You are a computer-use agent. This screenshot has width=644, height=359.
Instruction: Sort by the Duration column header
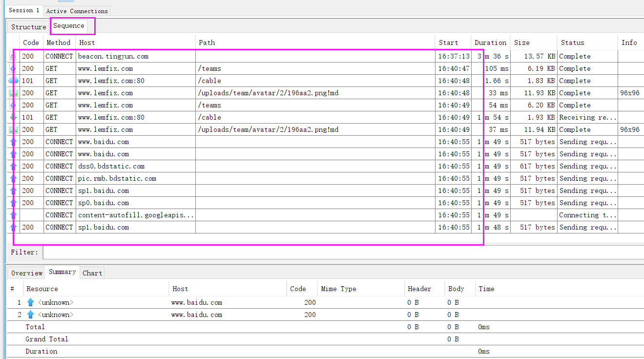490,42
